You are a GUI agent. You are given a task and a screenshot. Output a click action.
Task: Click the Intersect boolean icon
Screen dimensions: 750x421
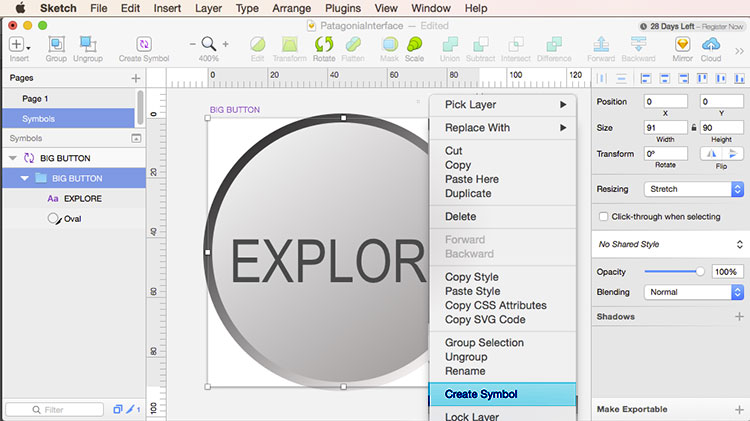point(516,44)
